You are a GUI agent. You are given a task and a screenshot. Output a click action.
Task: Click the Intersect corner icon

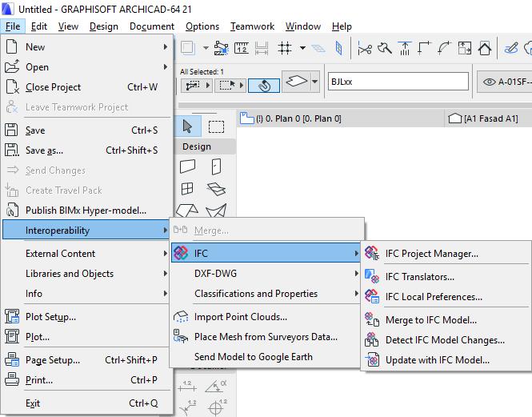424,48
